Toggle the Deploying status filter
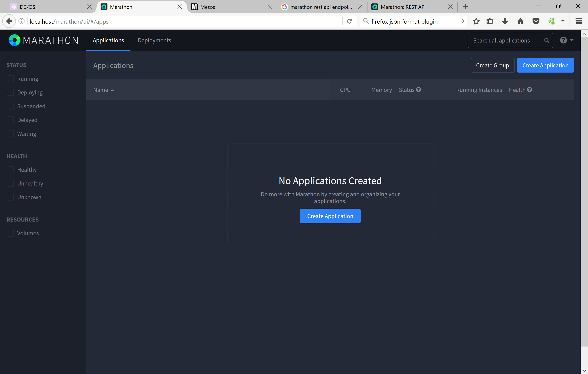588x374 pixels. [x=10, y=93]
